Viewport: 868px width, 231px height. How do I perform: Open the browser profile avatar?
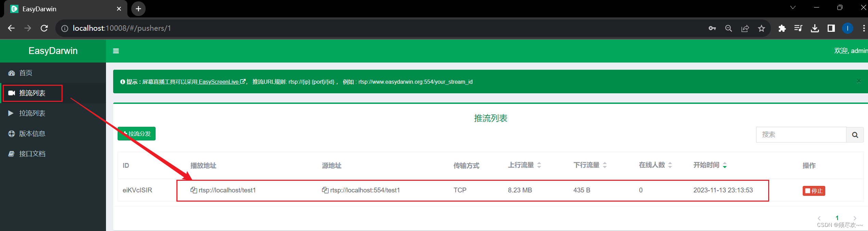847,28
